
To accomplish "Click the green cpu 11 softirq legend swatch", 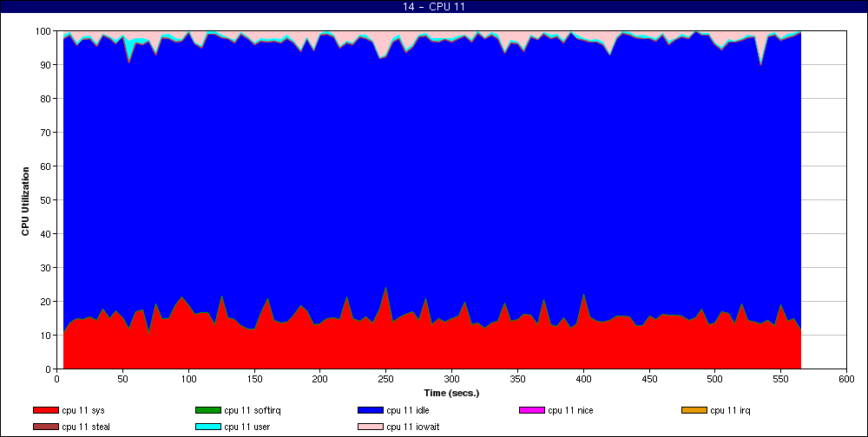I will pyautogui.click(x=207, y=410).
